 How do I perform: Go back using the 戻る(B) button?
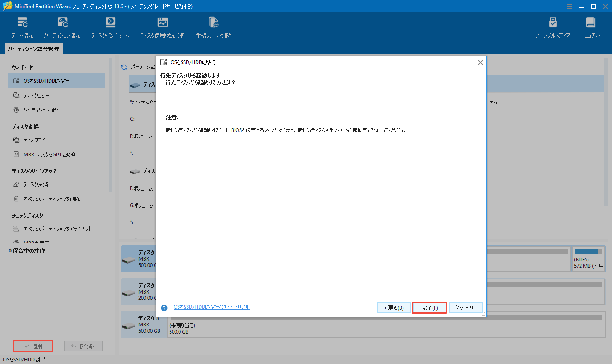(x=394, y=307)
